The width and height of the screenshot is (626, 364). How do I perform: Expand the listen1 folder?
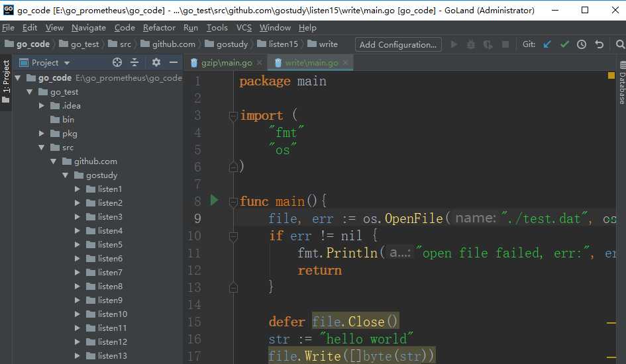(x=78, y=189)
